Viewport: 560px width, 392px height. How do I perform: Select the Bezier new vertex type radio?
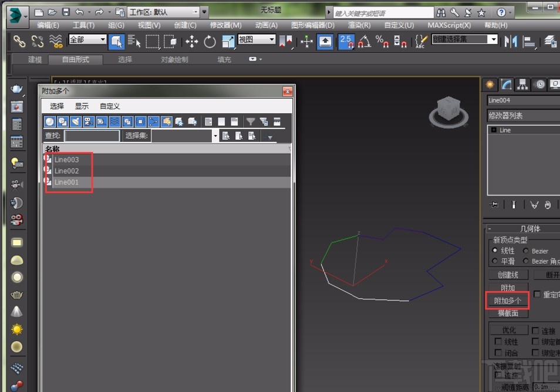pyautogui.click(x=526, y=251)
